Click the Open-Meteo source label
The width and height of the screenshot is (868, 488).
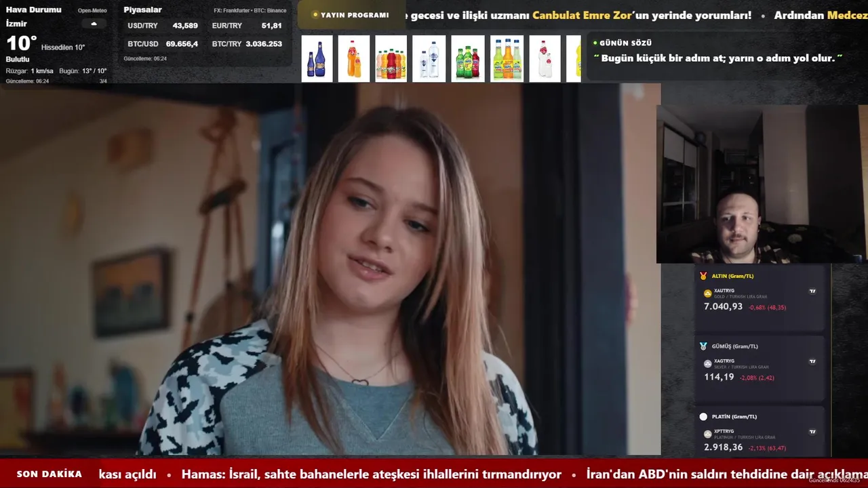click(x=92, y=11)
